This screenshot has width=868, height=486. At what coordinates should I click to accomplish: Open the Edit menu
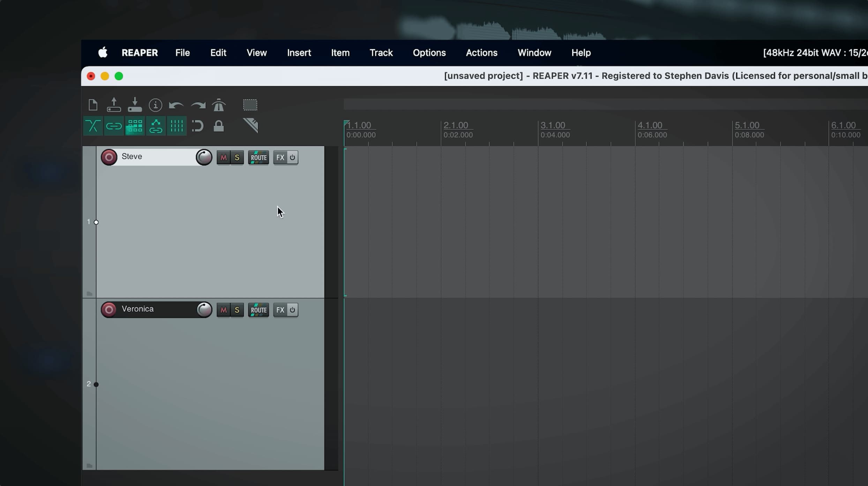pos(218,53)
